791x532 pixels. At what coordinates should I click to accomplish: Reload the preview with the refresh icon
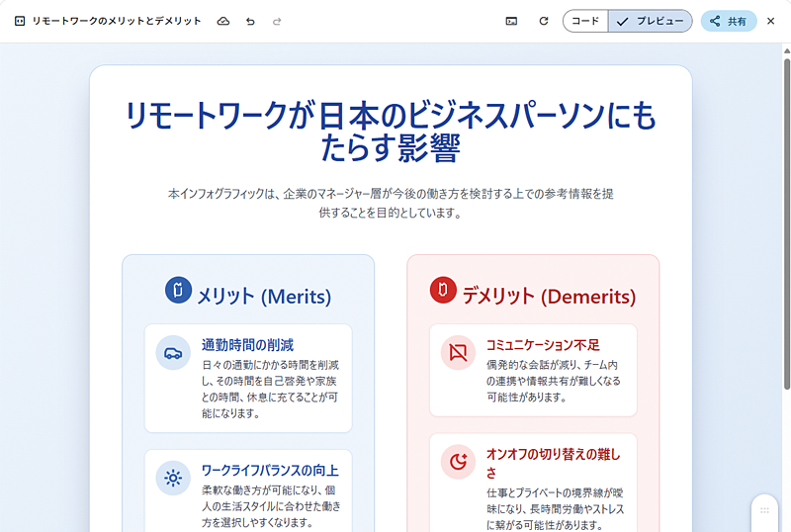(x=543, y=21)
